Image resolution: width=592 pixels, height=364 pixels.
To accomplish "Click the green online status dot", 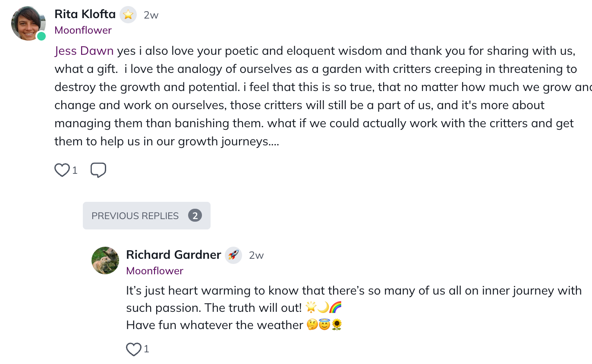I will tap(41, 36).
